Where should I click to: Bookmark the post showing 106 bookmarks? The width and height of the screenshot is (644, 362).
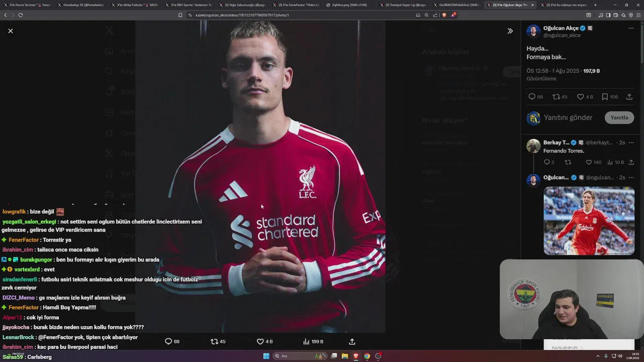(605, 97)
